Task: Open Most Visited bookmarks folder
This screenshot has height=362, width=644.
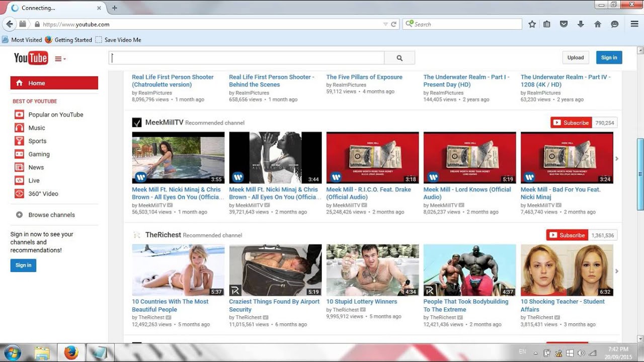Action: coord(22,40)
